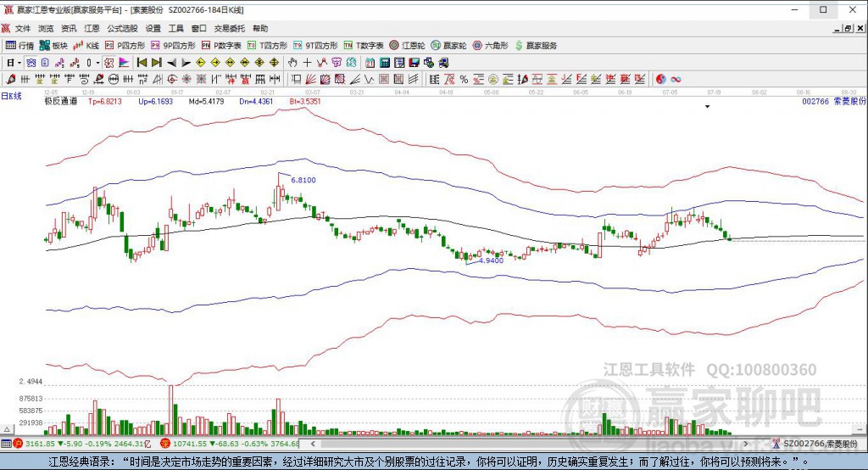The width and height of the screenshot is (868, 470).
Task: Click the Tp=6.8213 value
Action: coord(104,102)
